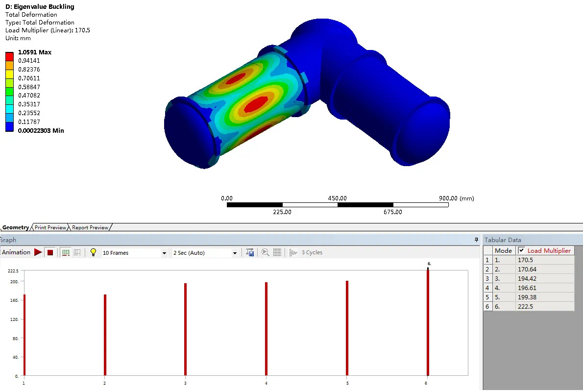Click the yellow light bulb icon
583x392 pixels.
(x=93, y=252)
